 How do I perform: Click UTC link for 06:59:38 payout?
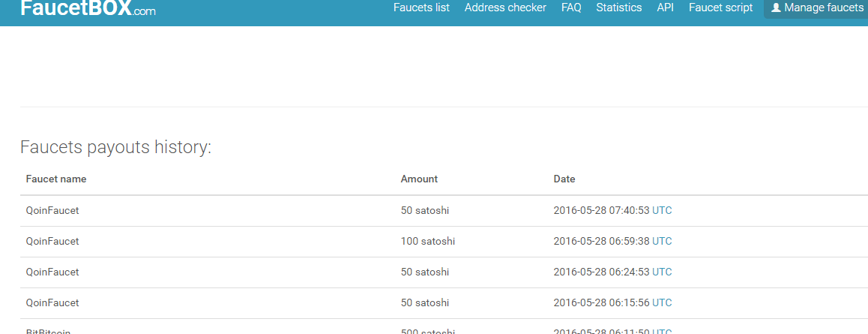tap(662, 242)
